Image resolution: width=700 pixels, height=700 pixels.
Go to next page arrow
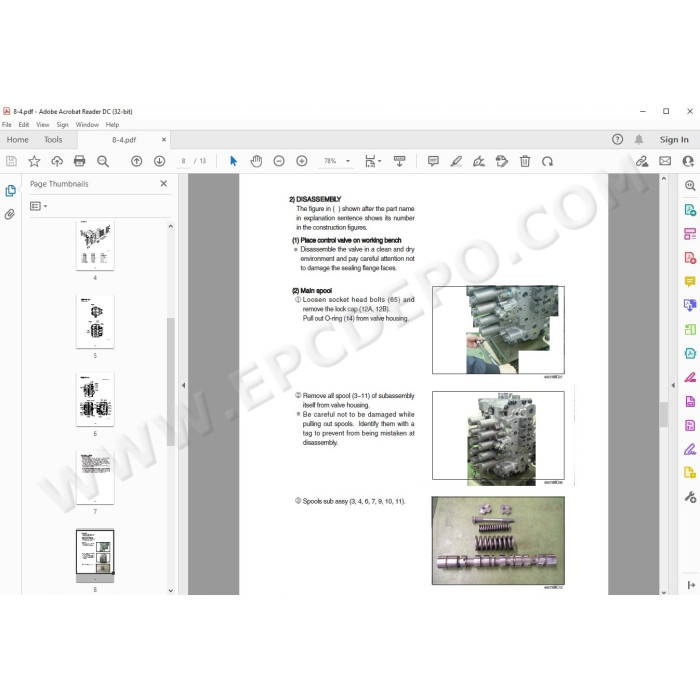159,161
